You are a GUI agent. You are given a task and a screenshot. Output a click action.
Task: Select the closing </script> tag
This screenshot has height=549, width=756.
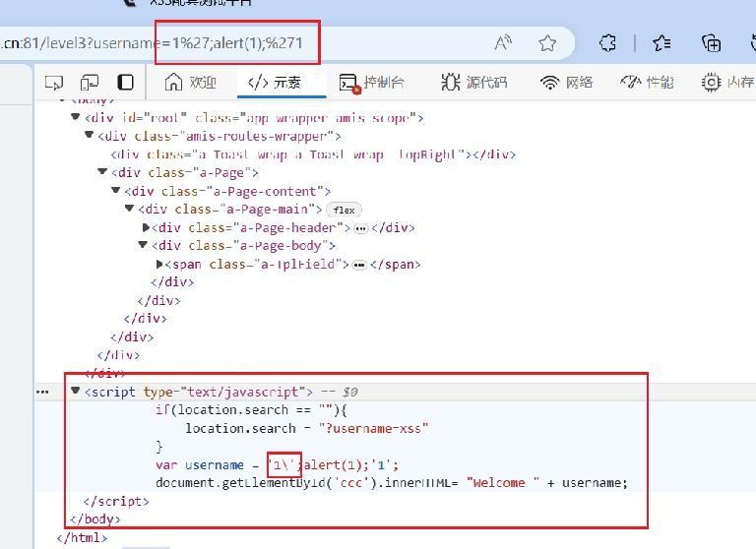(116, 501)
